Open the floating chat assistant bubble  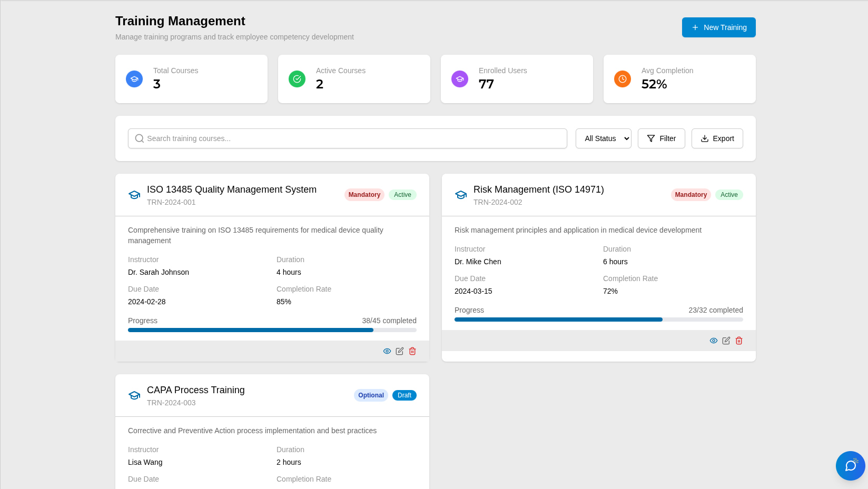coord(850,465)
